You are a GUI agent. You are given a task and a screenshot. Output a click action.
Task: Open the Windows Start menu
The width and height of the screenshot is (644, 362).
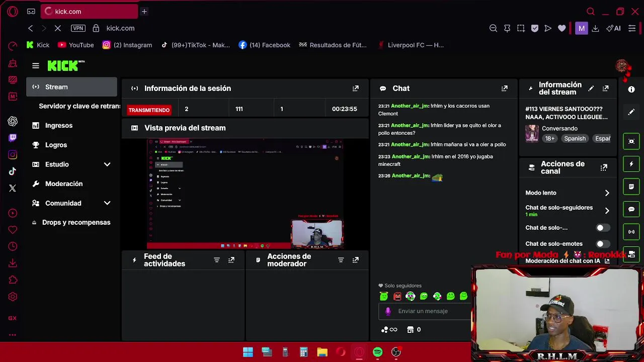248,352
